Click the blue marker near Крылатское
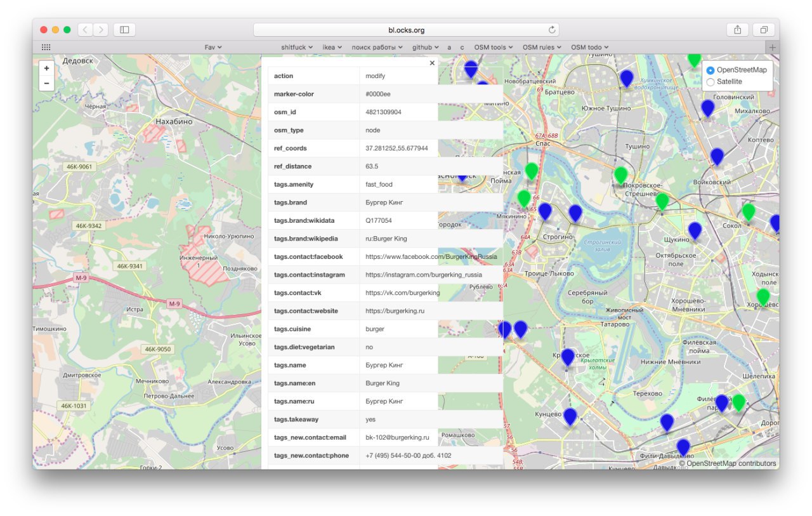 click(568, 357)
